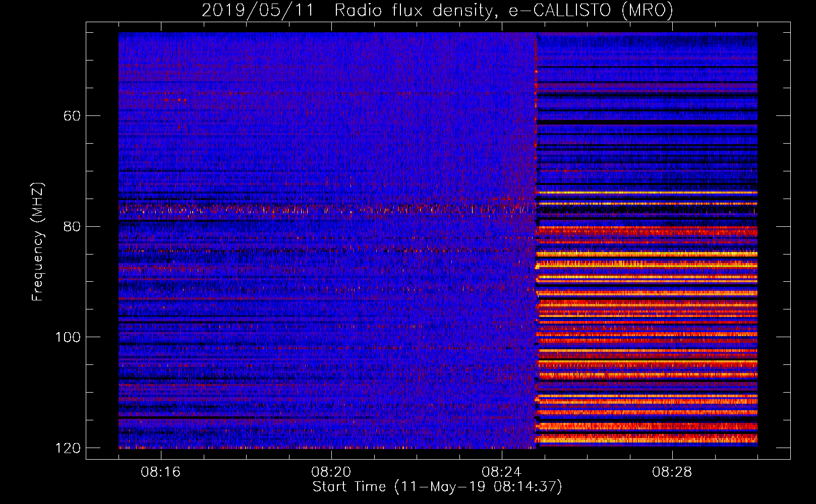
Task: Click the 08:16 time tick label
Action: click(x=161, y=472)
